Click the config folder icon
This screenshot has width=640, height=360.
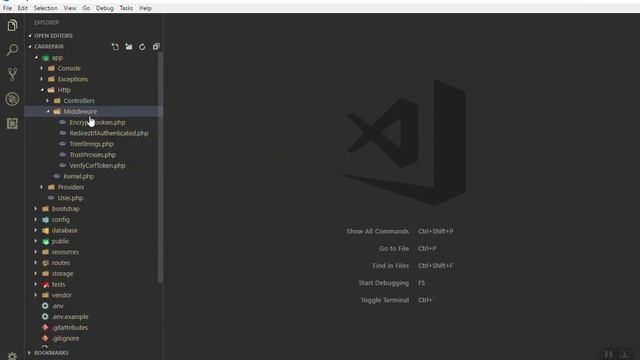tap(45, 220)
